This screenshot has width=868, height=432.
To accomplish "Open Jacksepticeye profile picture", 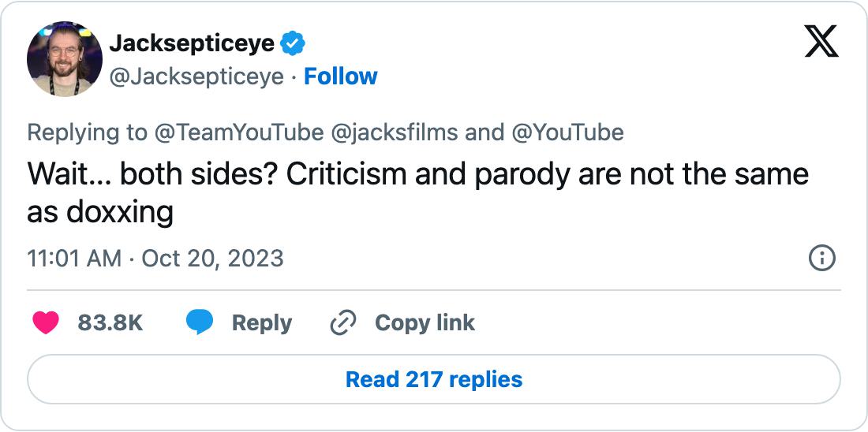I will [x=65, y=59].
